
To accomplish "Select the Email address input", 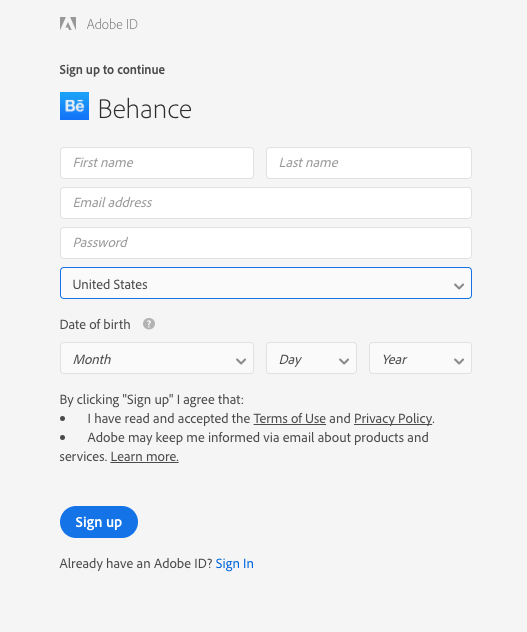I will click(x=266, y=203).
